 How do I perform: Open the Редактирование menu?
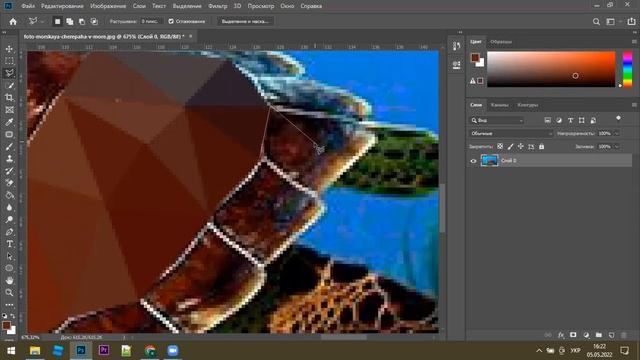62,6
